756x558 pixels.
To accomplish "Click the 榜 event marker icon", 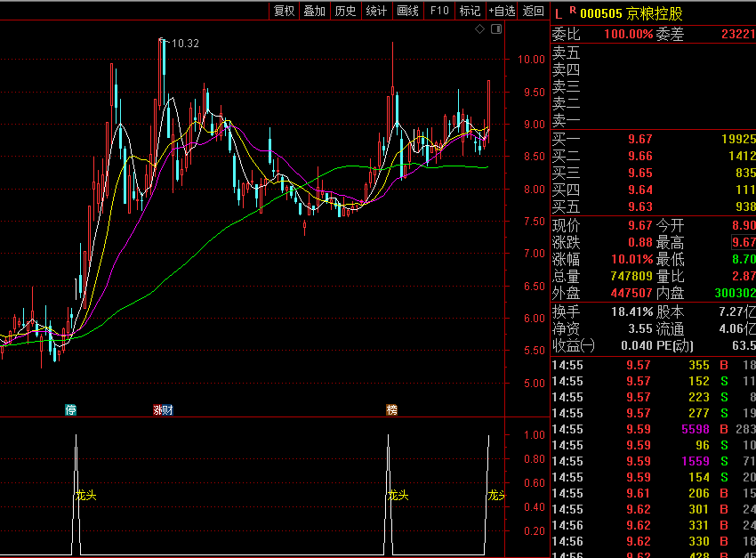I will (x=391, y=409).
